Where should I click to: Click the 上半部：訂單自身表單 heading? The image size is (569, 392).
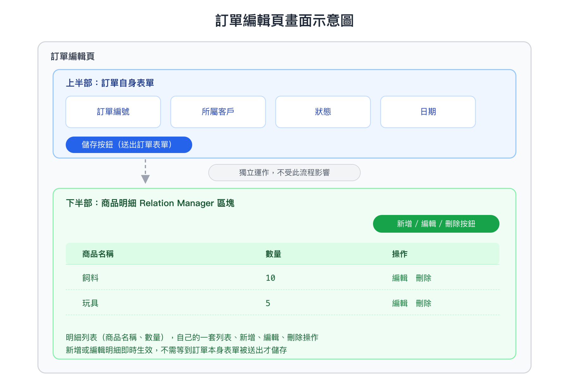(x=110, y=83)
